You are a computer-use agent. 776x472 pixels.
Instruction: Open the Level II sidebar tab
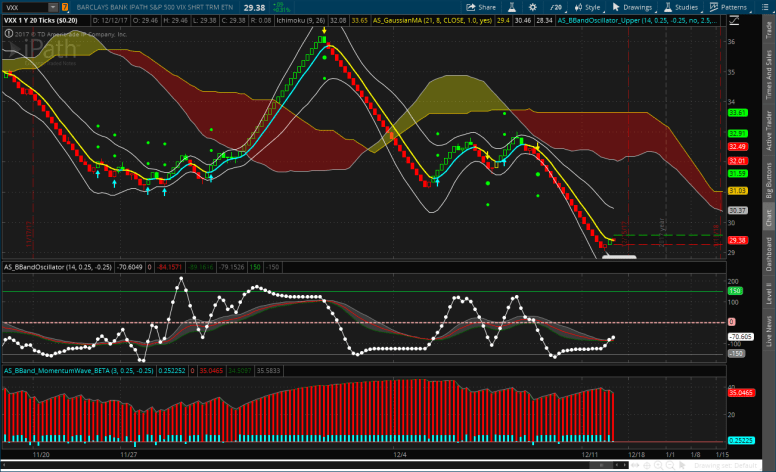(768, 294)
